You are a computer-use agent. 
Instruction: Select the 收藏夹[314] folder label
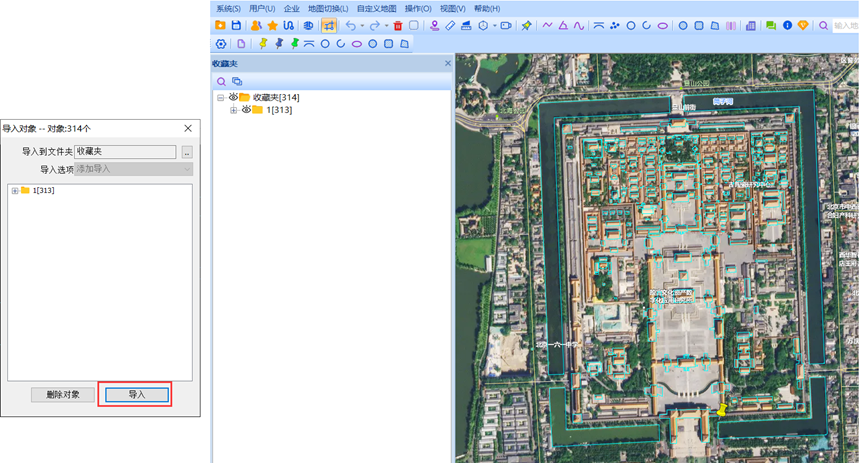point(276,97)
